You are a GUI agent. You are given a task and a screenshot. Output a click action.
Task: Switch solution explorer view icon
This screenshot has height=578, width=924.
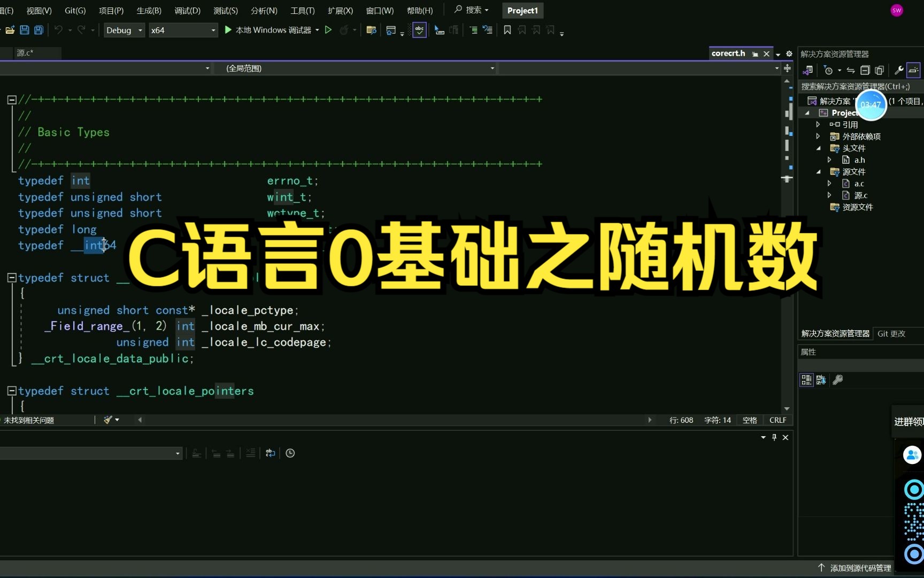tap(808, 70)
